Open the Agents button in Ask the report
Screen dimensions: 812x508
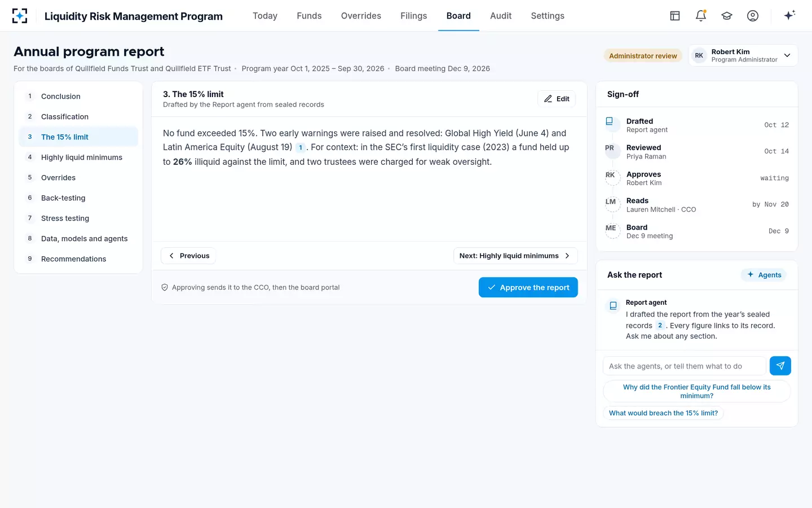pos(764,275)
